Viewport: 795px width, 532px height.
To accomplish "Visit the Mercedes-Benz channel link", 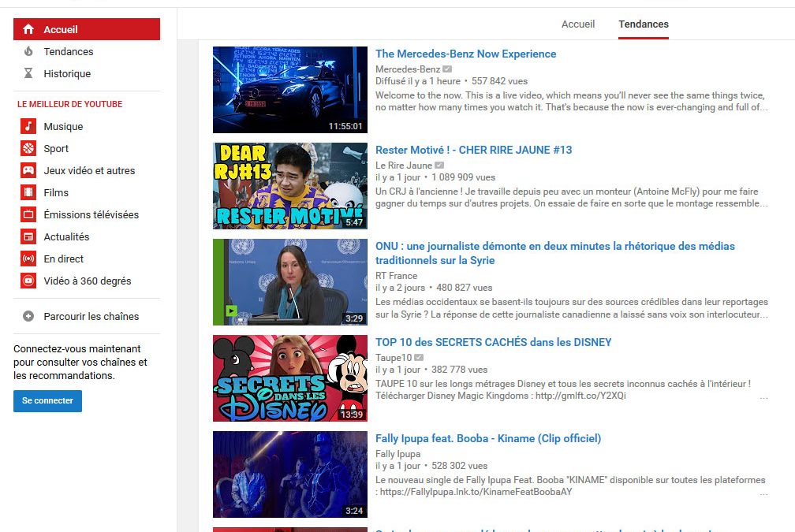I will pyautogui.click(x=408, y=69).
